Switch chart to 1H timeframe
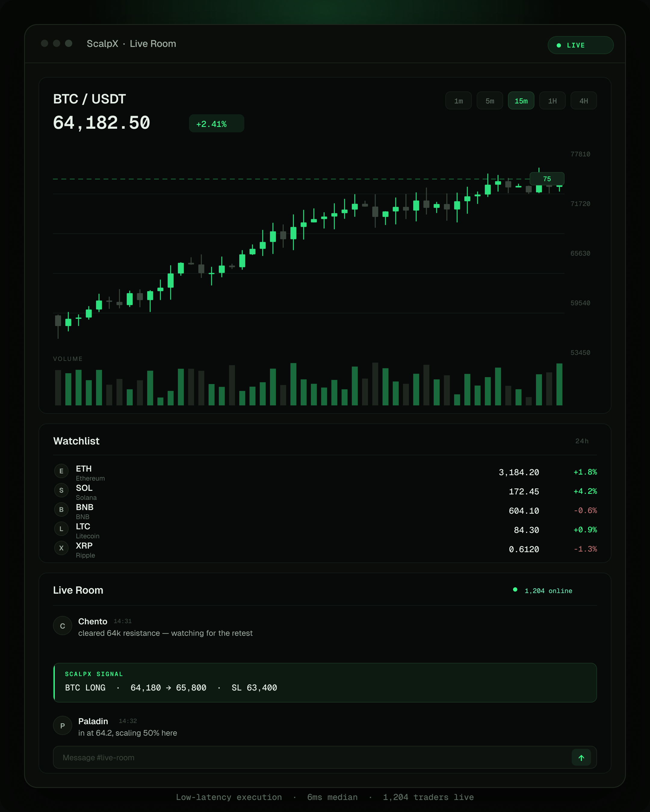The image size is (650, 812). click(x=552, y=100)
